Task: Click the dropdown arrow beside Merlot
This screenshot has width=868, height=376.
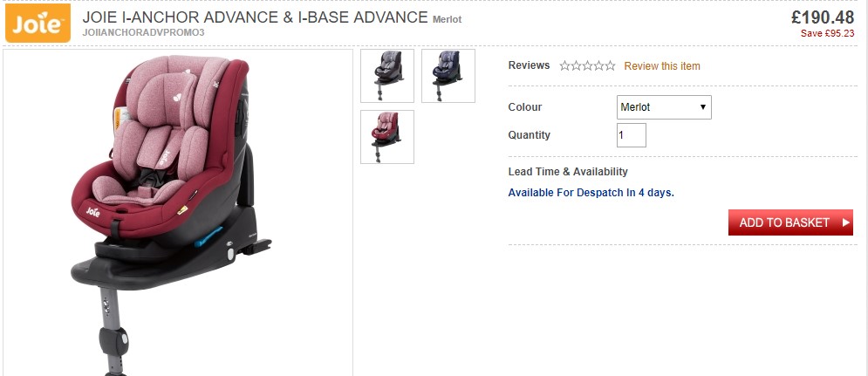Action: click(x=702, y=107)
